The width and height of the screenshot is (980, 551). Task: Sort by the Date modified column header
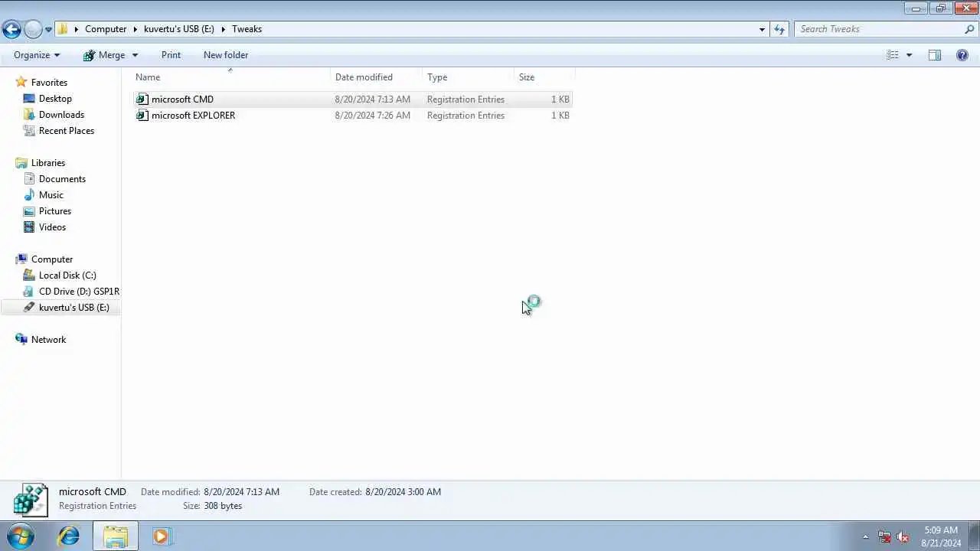[x=377, y=77]
